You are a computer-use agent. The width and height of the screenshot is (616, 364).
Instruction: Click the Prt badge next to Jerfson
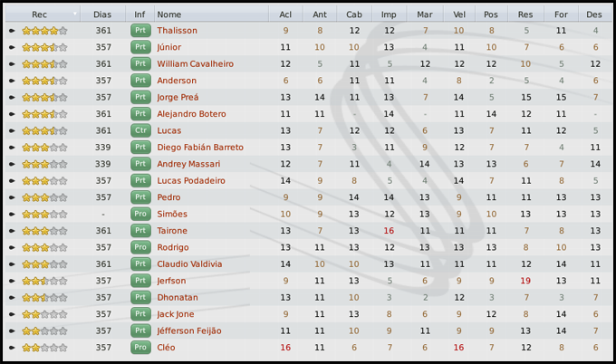140,281
